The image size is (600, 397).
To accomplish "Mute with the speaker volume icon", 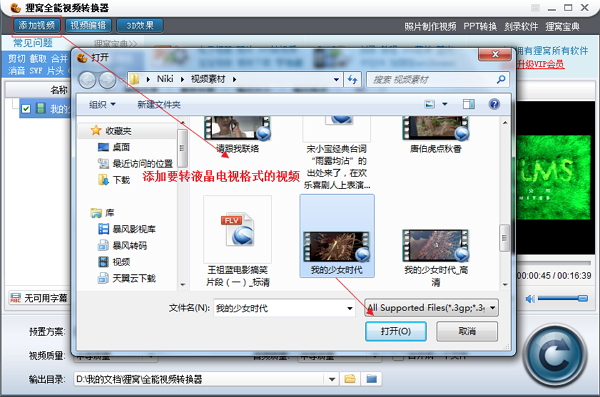I will point(530,299).
